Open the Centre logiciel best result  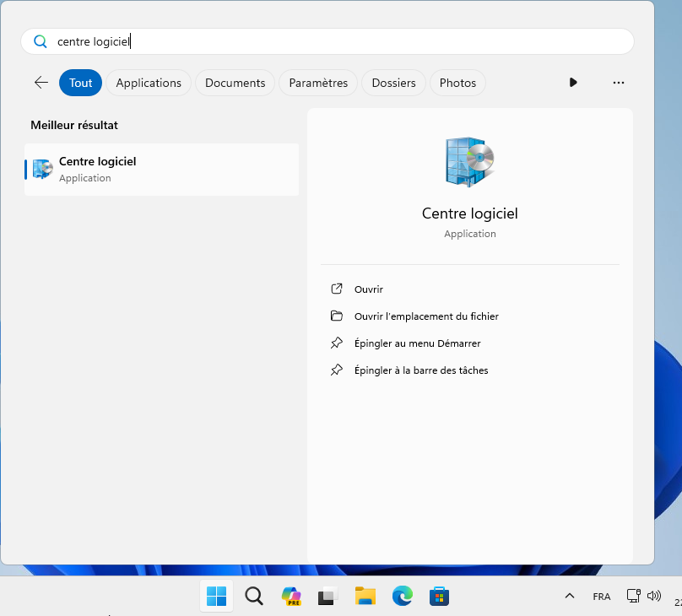point(162,170)
